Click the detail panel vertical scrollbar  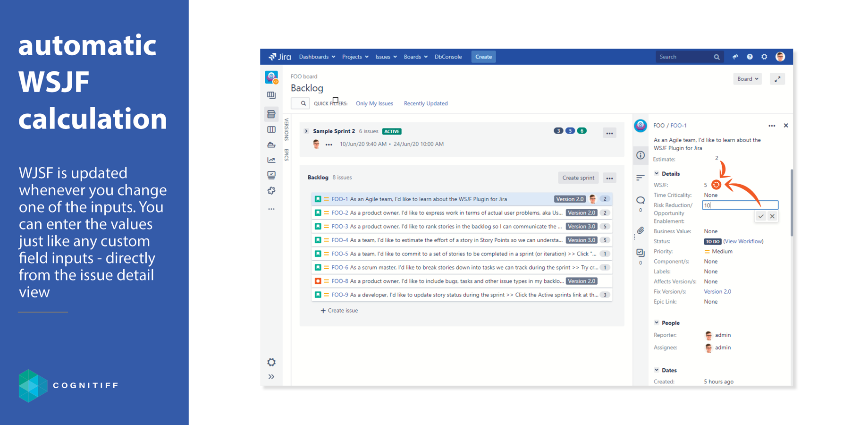coord(792,203)
